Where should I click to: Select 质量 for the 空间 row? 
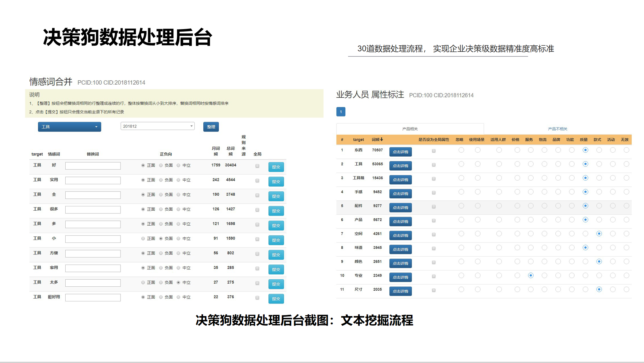[x=585, y=234]
